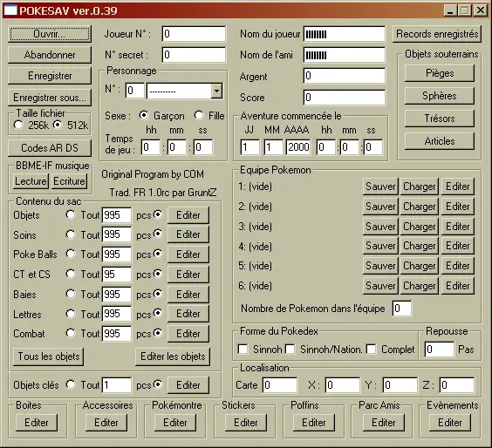
Task: Select the 512k file size option
Action: click(57, 126)
